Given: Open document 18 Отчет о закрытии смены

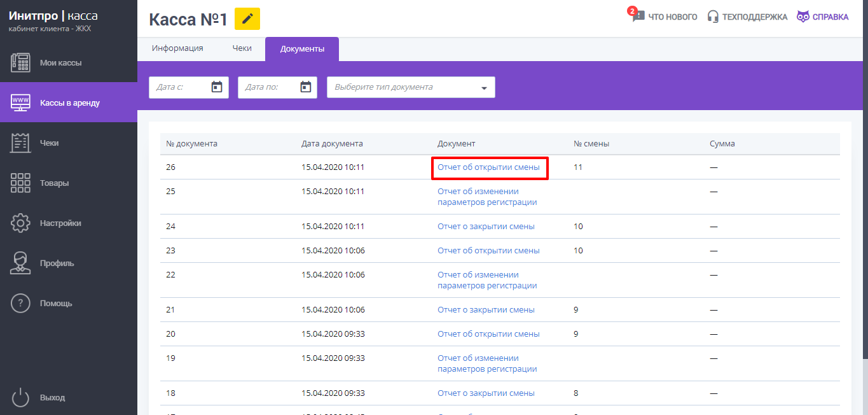Looking at the screenshot, I should 486,393.
